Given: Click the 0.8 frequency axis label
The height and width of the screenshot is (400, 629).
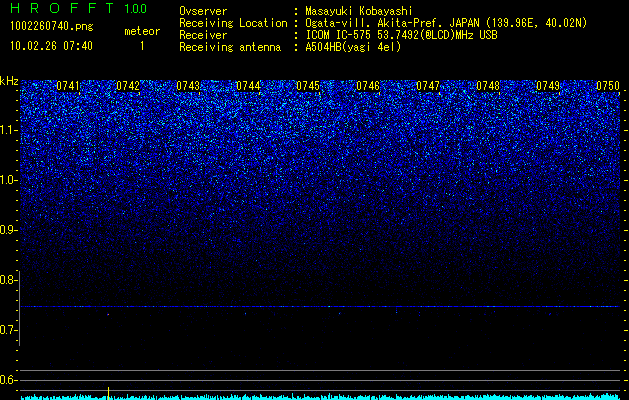Looking at the screenshot, I should tap(8, 280).
